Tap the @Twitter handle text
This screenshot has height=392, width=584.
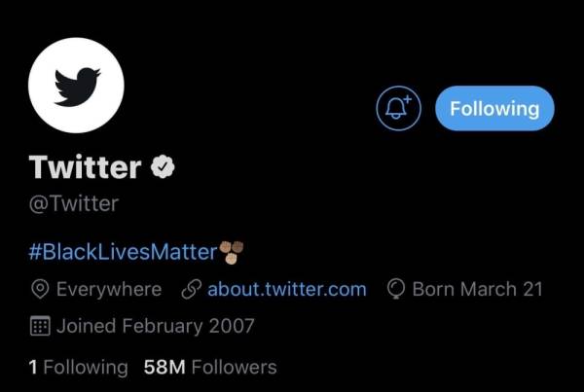tap(73, 203)
